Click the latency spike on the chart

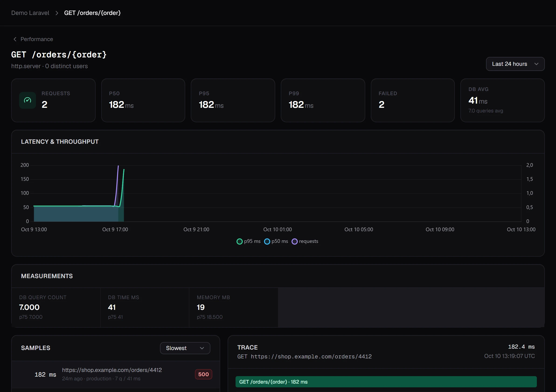[x=124, y=170]
